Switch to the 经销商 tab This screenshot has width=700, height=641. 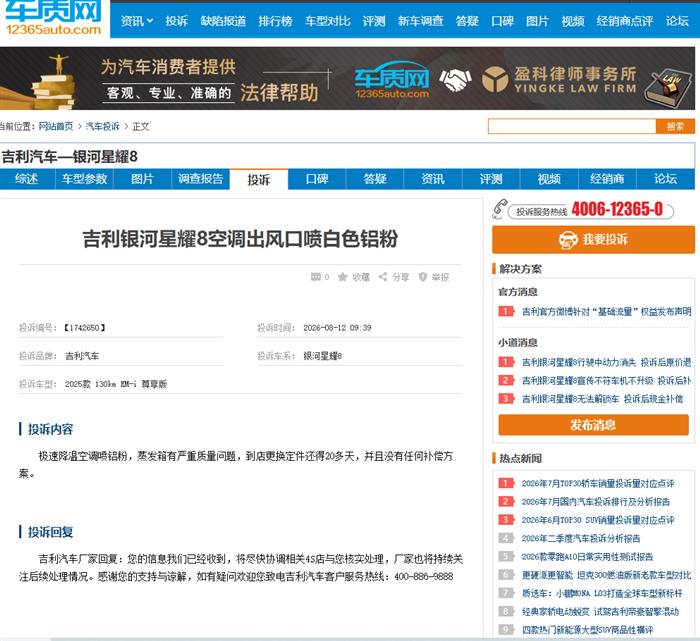607,179
